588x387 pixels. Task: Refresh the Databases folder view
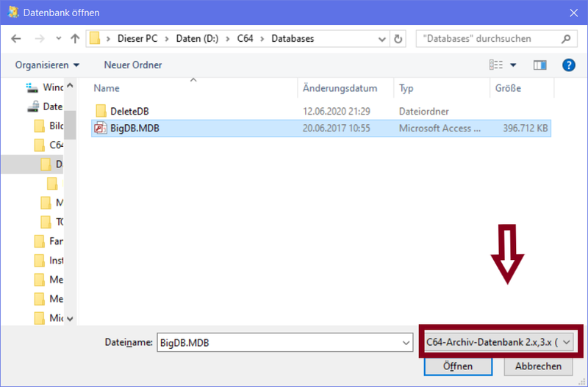pyautogui.click(x=398, y=39)
